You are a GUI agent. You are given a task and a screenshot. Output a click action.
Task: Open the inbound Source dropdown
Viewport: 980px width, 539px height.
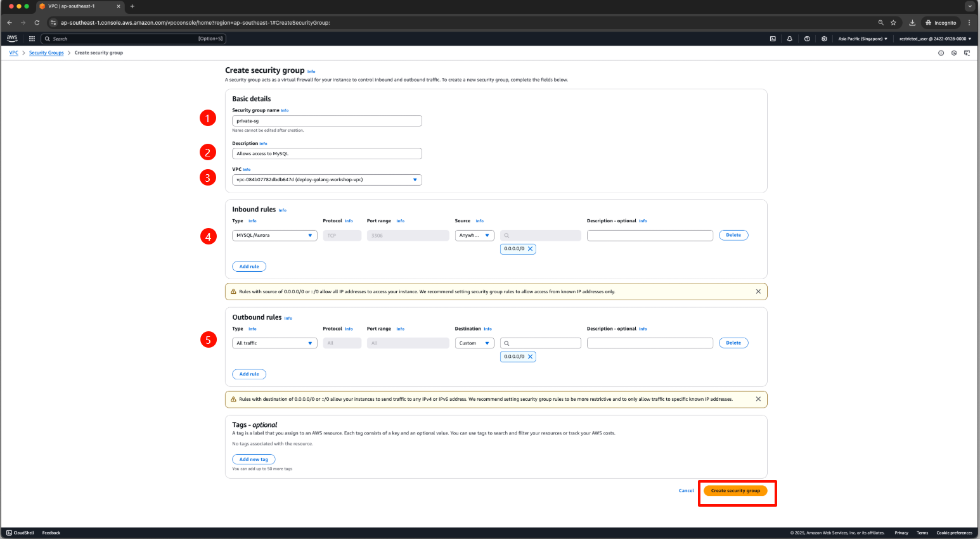[x=475, y=236]
